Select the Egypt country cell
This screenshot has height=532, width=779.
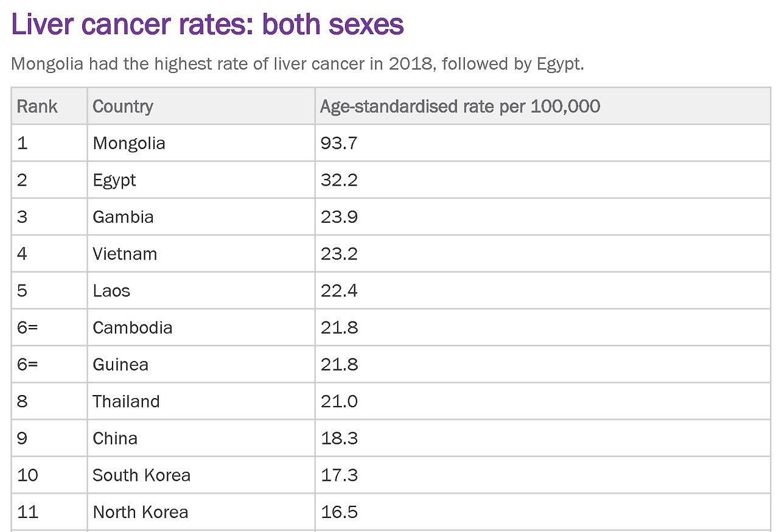[201, 180]
